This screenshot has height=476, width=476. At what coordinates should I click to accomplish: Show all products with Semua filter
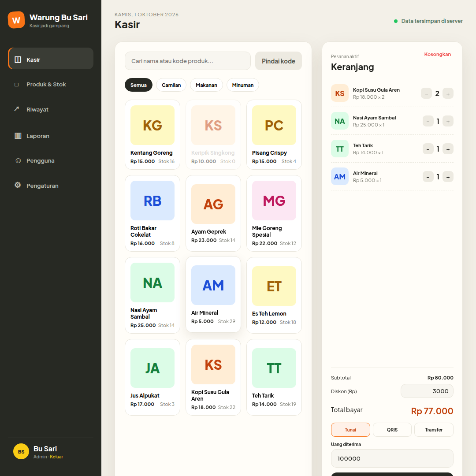point(138,85)
